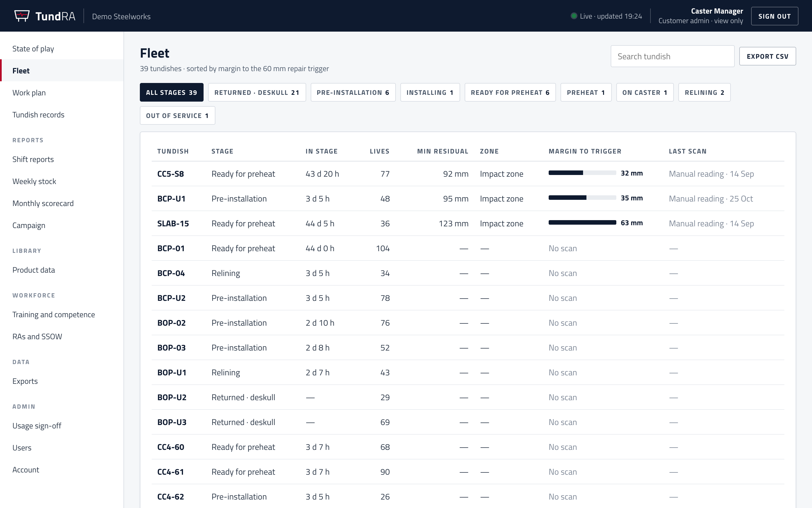The image size is (812, 508).
Task: View the Monthly scorecard
Action: tap(62, 203)
